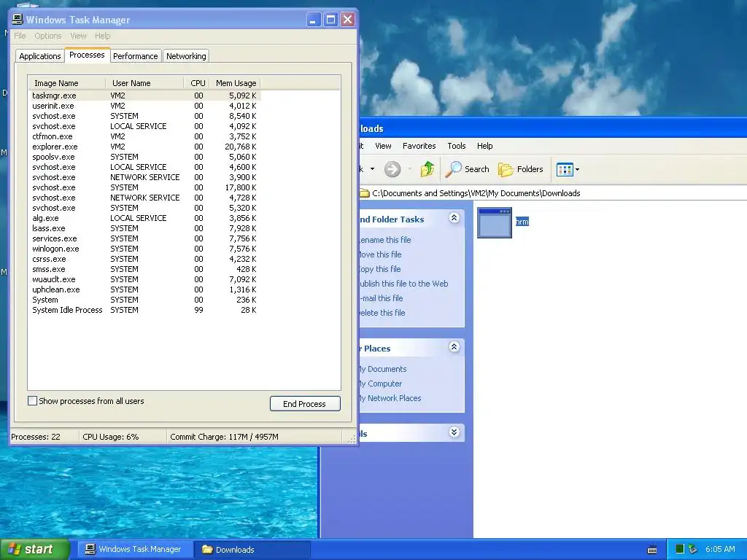
Task: Click Rename this file link
Action: tap(385, 239)
